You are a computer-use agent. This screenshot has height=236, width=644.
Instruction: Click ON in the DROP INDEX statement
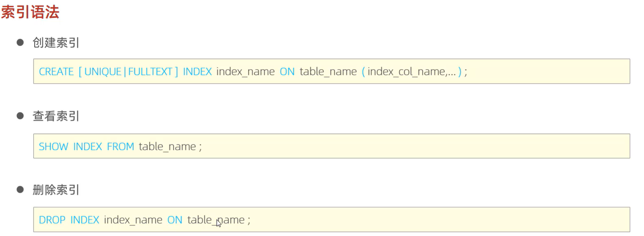[x=175, y=220]
